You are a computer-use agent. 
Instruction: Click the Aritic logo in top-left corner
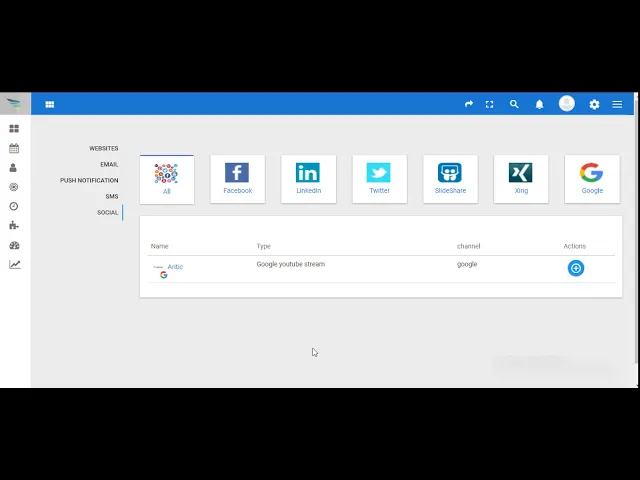14,104
